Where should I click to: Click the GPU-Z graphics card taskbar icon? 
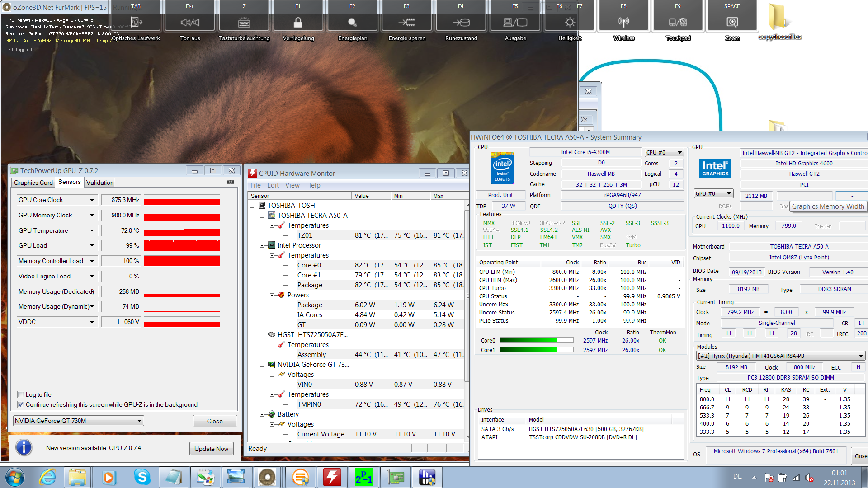pos(395,477)
